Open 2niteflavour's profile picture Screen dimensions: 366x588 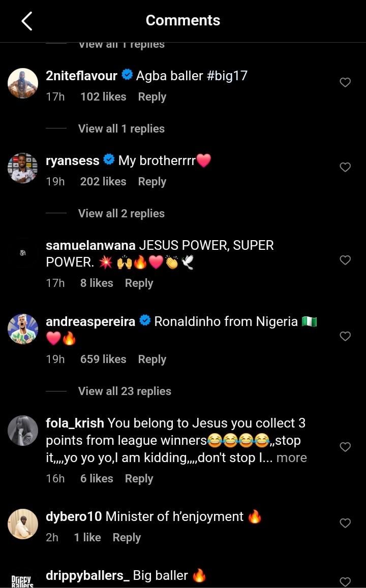(x=23, y=83)
